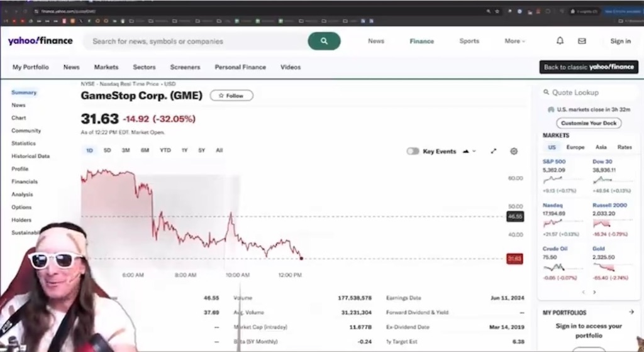This screenshot has width=644, height=352.
Task: Switch markets to the Europe tab
Action: [x=575, y=147]
